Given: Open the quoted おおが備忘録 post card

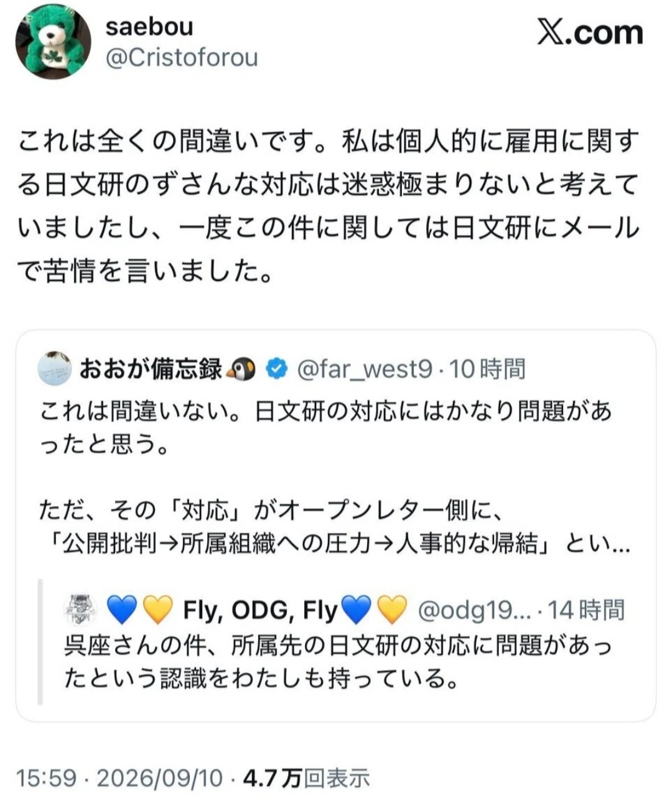Looking at the screenshot, I should [x=336, y=526].
